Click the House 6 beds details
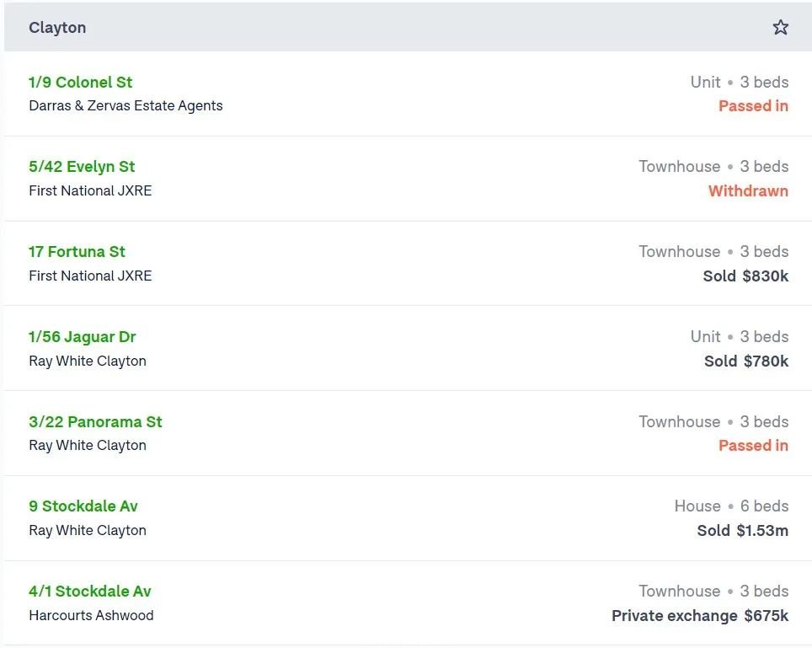This screenshot has width=812, height=648. pos(731,506)
